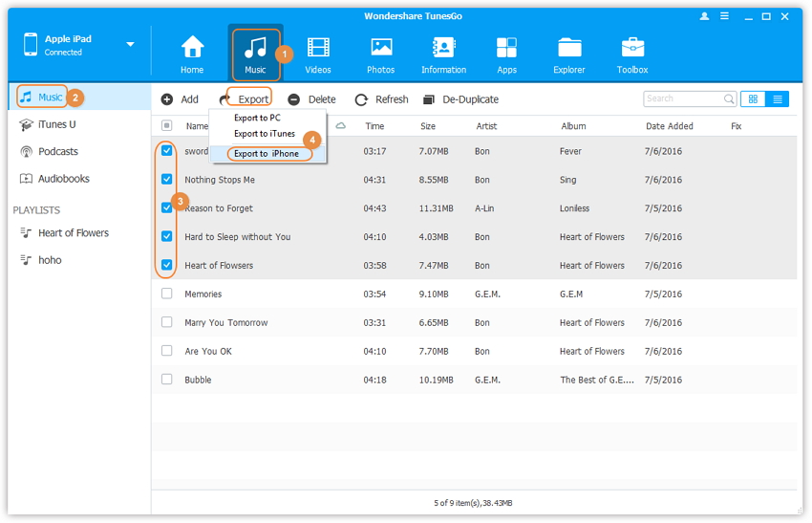The image size is (812, 523).
Task: Expand the Apple iPad device dropdown
Action: (130, 45)
